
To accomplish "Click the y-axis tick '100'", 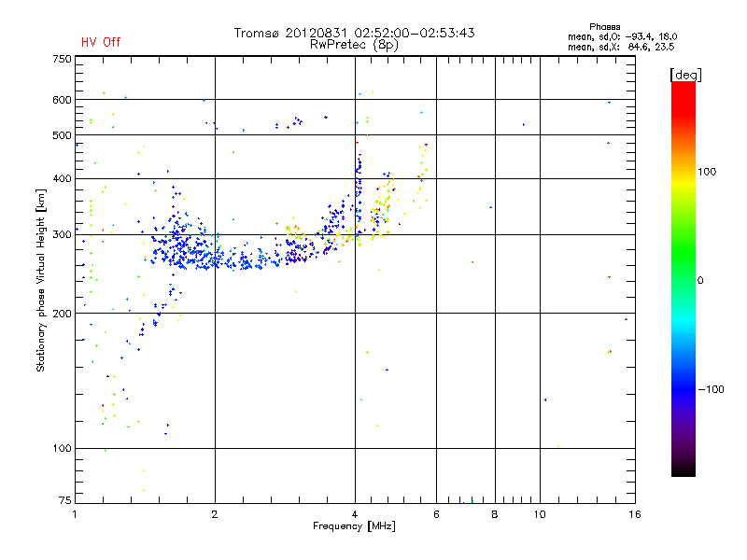I will point(62,449).
